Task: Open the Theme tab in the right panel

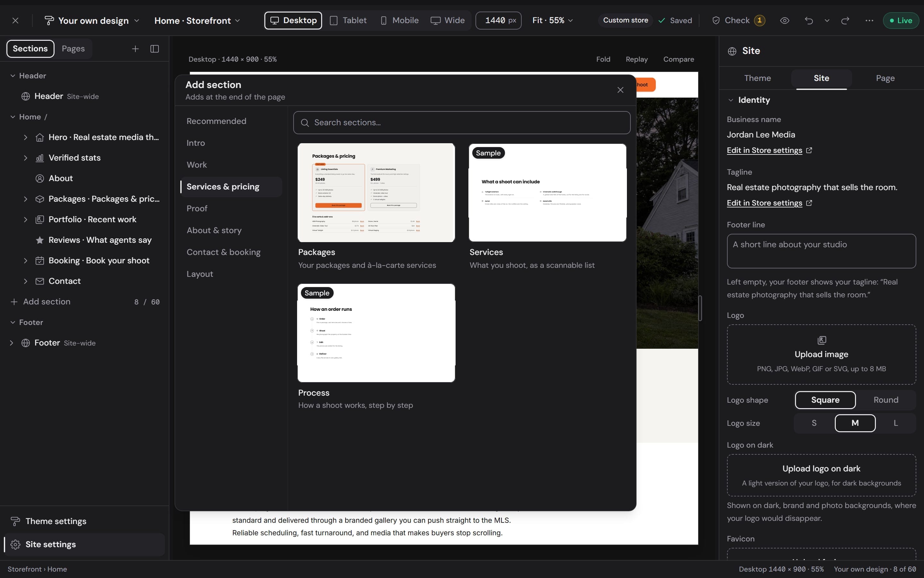Action: [x=757, y=78]
